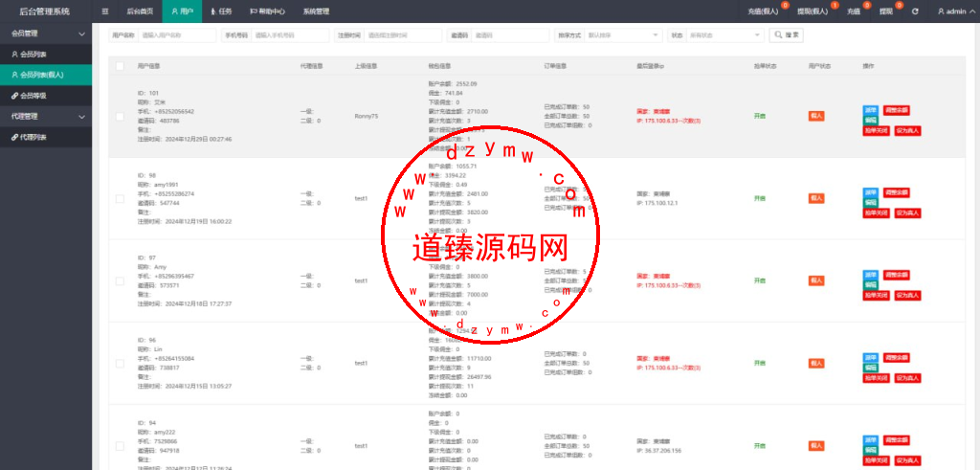Click 派单 for user Lin ID 96

(871, 357)
